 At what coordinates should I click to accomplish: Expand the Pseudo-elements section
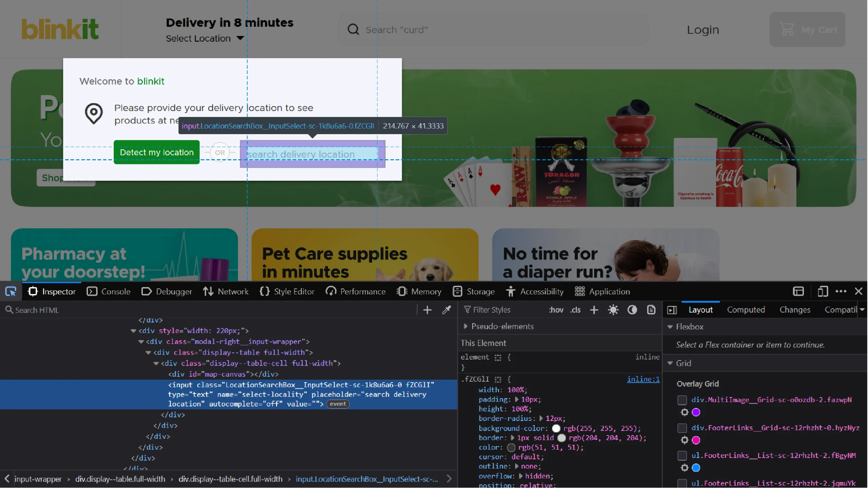coord(466,327)
